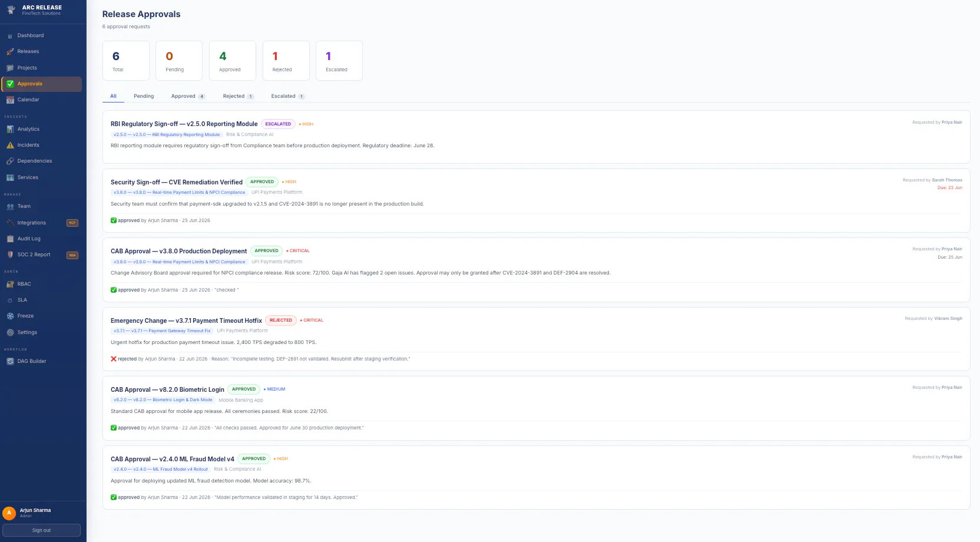Click the Calendar icon in sidebar
980x542 pixels.
click(x=10, y=100)
